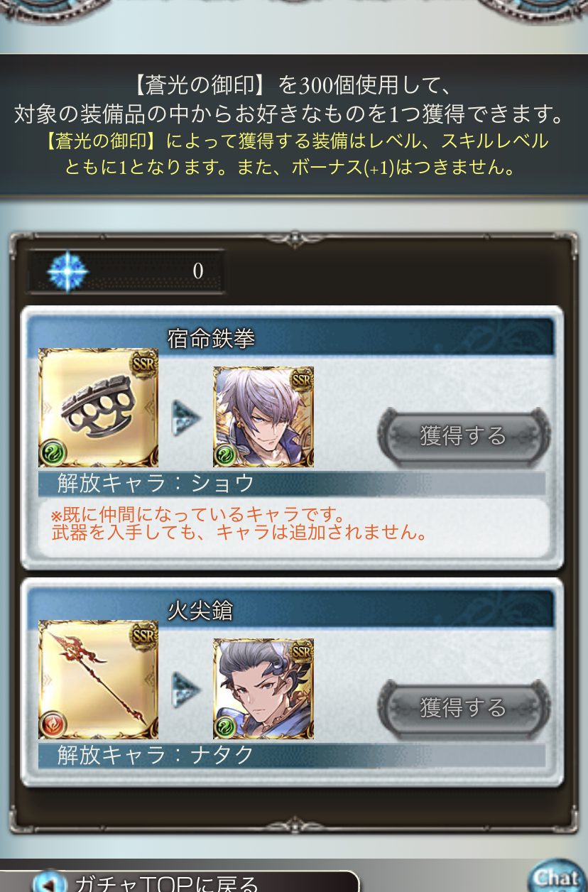Click 獲得する for 宿命鉄拳

coord(463,435)
